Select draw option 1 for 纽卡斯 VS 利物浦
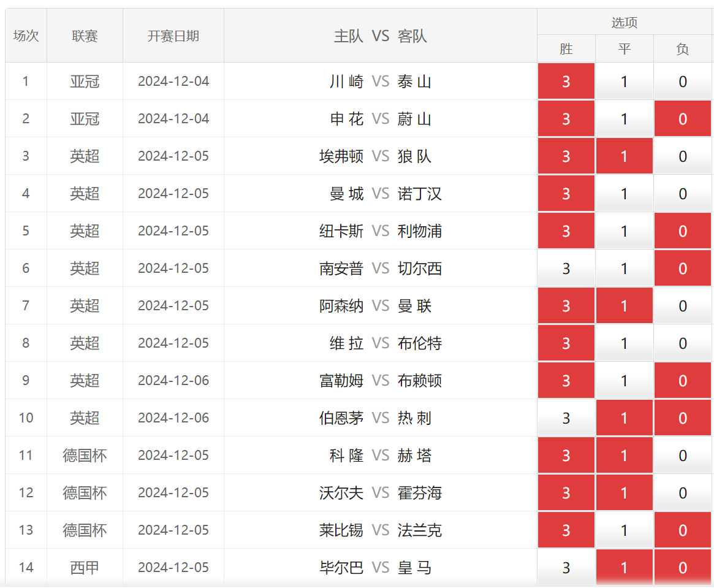Screen dimensions: 714x588 tap(625, 231)
